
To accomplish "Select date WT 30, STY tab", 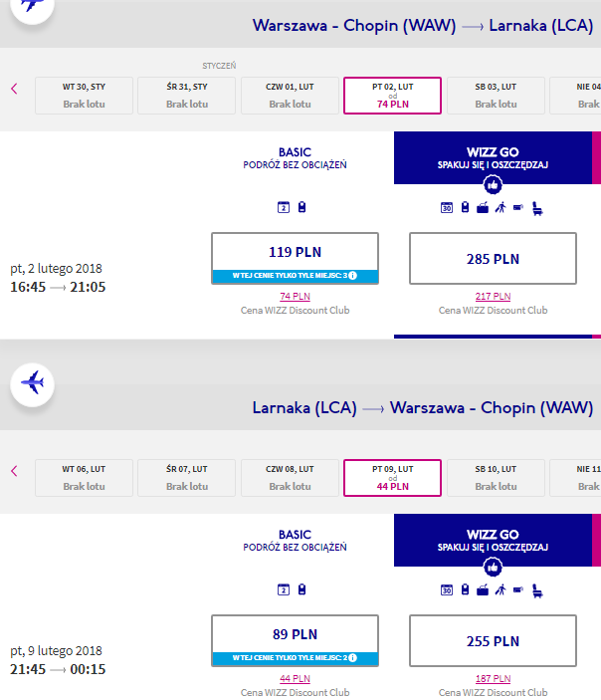I will (84, 96).
